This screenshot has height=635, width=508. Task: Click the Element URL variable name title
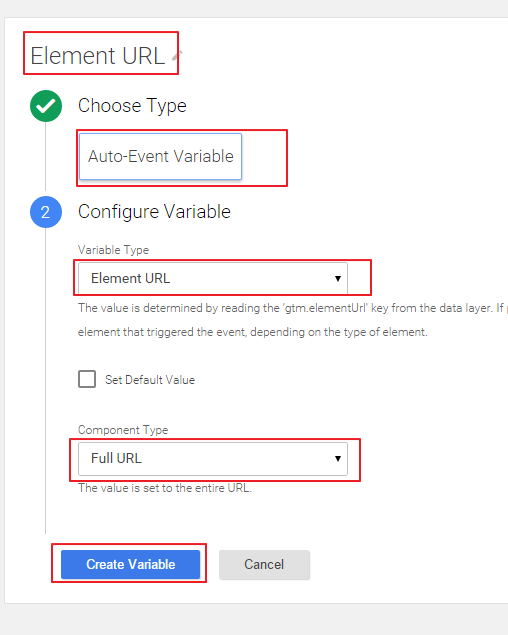tap(98, 55)
